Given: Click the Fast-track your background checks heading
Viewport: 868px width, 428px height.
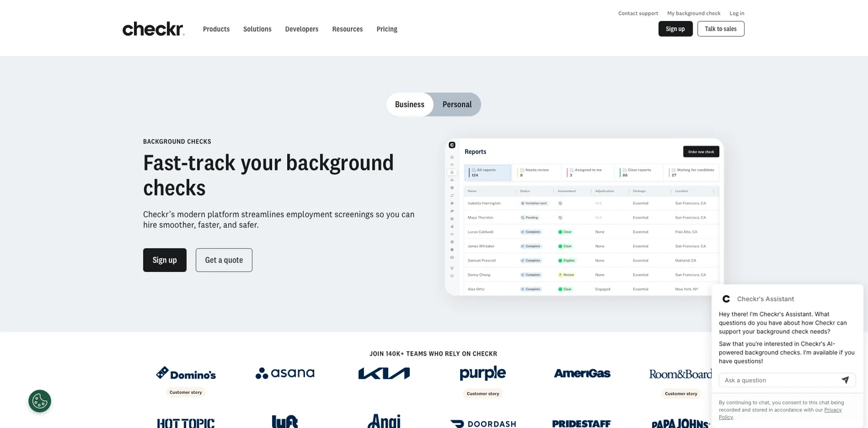Looking at the screenshot, I should [x=268, y=175].
